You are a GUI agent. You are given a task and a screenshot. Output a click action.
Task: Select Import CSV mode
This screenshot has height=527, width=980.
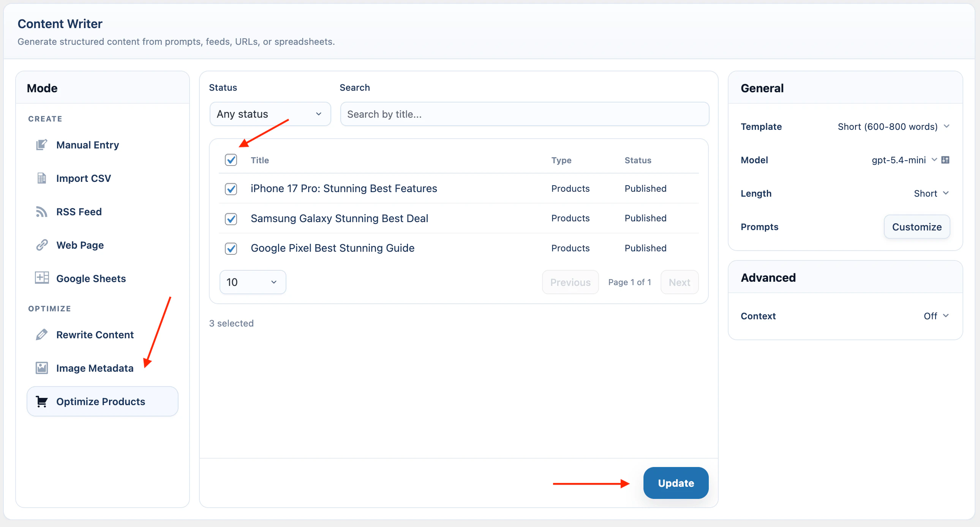click(x=102, y=178)
